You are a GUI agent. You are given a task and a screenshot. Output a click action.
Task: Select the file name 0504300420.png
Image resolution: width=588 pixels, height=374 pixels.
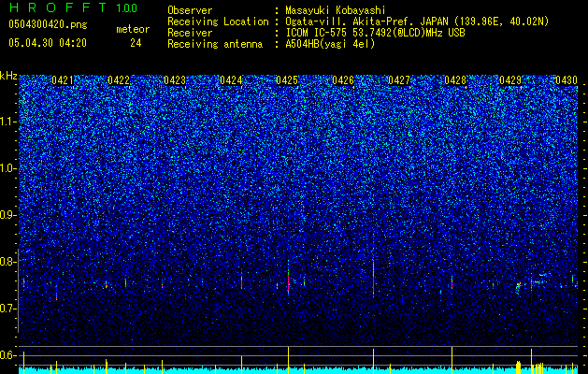[x=48, y=25]
